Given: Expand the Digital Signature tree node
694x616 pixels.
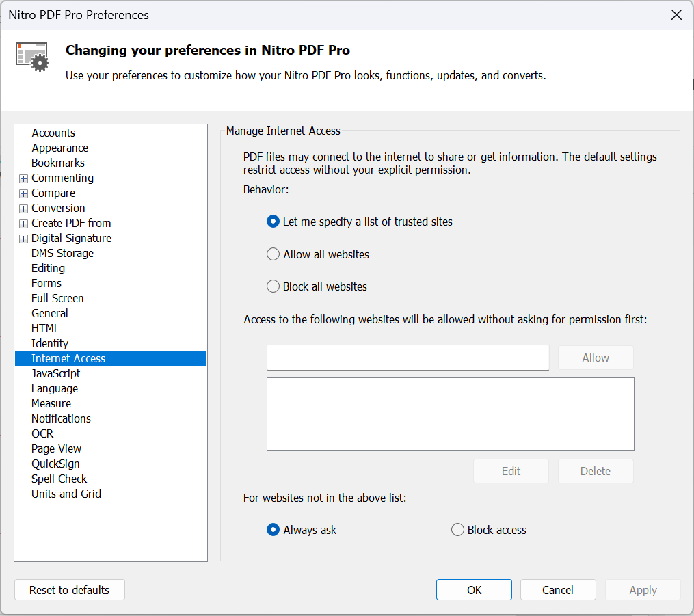Looking at the screenshot, I should [23, 239].
